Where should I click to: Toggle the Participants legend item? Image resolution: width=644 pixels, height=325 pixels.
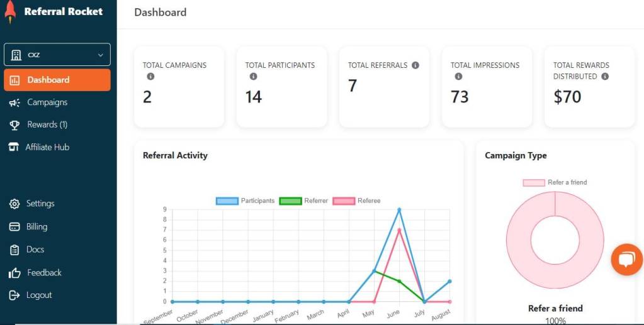245,201
